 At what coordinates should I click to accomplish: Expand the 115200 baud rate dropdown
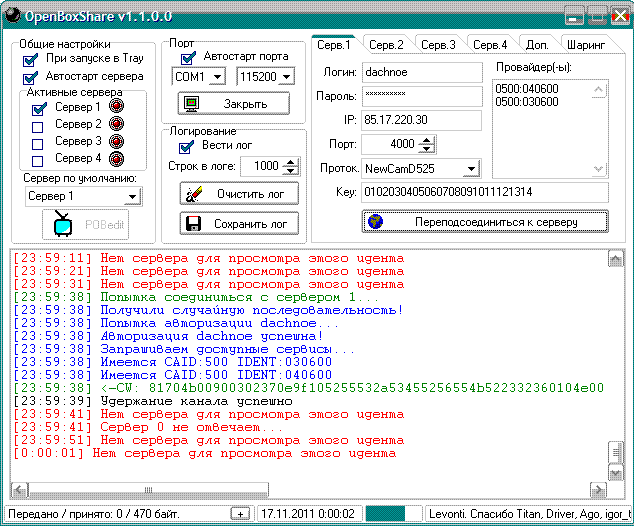(287, 77)
